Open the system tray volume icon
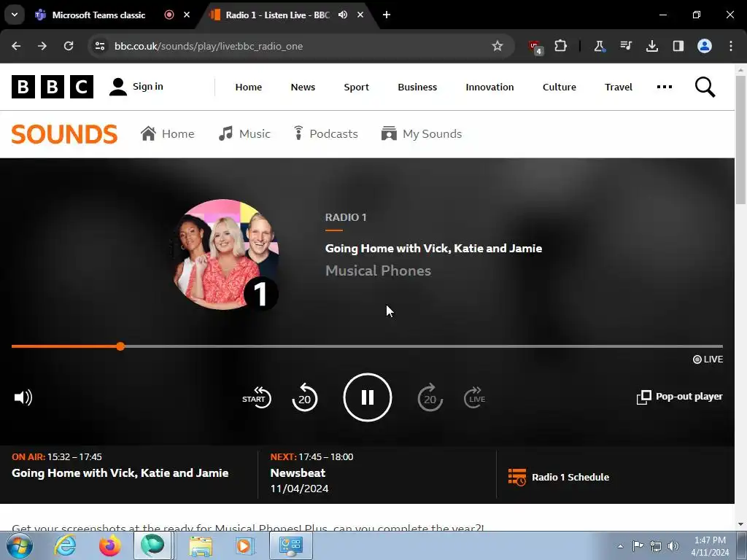 pos(673,546)
